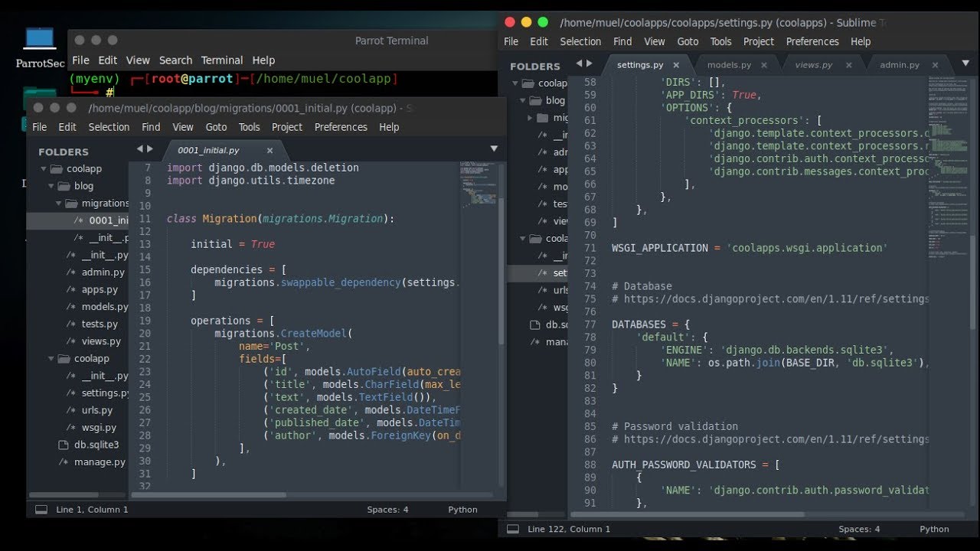The height and width of the screenshot is (551, 980).
Task: Open Tools menu in coolapp window
Action: tap(249, 127)
